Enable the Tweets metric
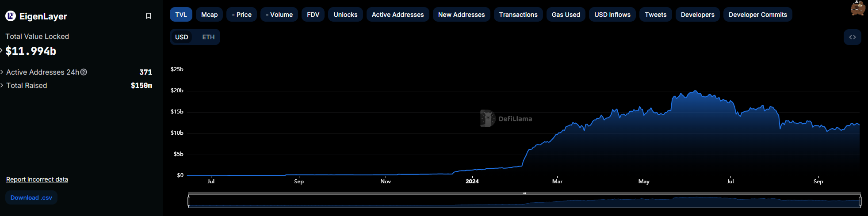Viewport: 868px width, 216px height. pos(656,15)
